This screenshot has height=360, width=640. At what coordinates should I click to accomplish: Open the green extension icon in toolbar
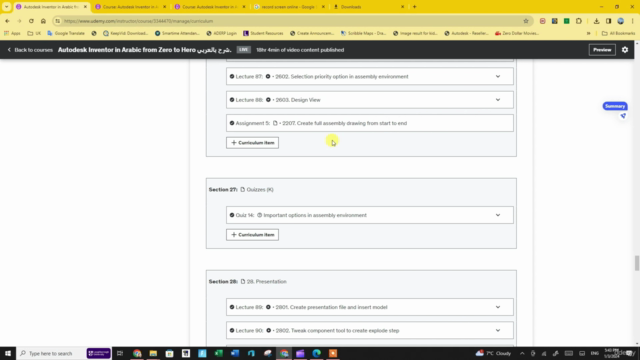tap(567, 21)
